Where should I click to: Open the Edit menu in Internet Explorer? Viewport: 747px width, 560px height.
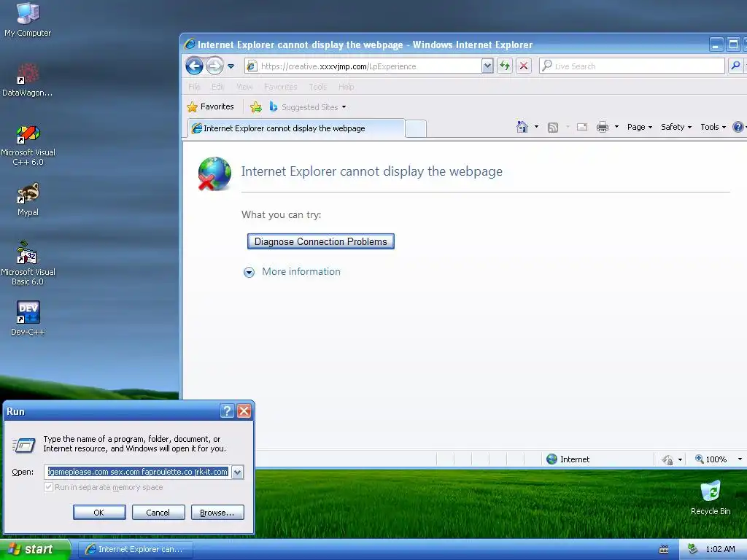217,87
